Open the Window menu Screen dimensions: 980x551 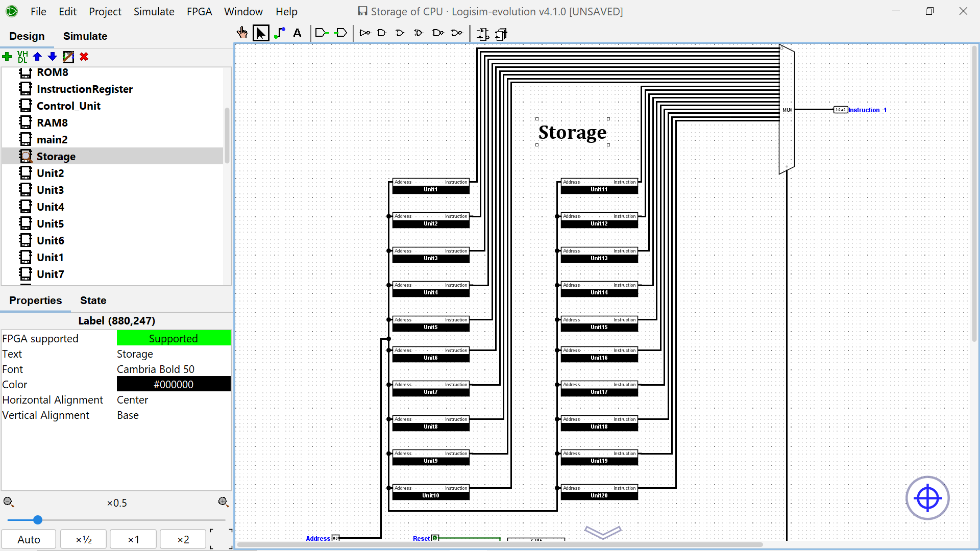click(243, 11)
